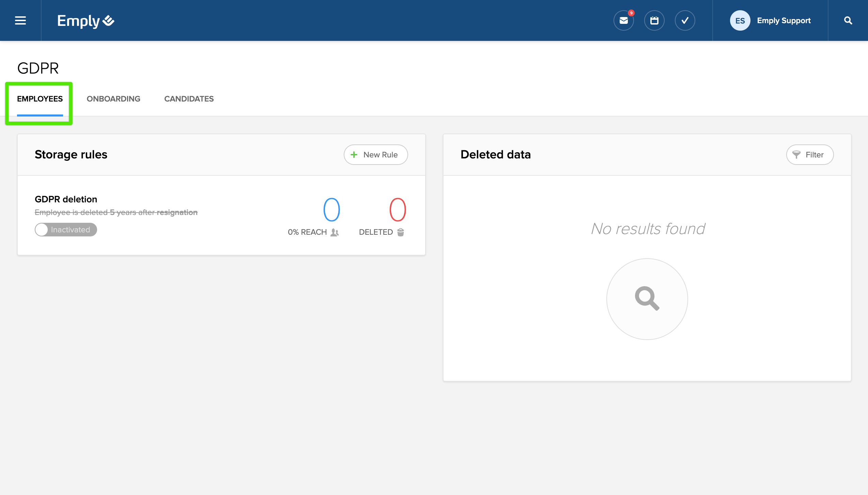
Task: Select the Employees tab
Action: 40,99
